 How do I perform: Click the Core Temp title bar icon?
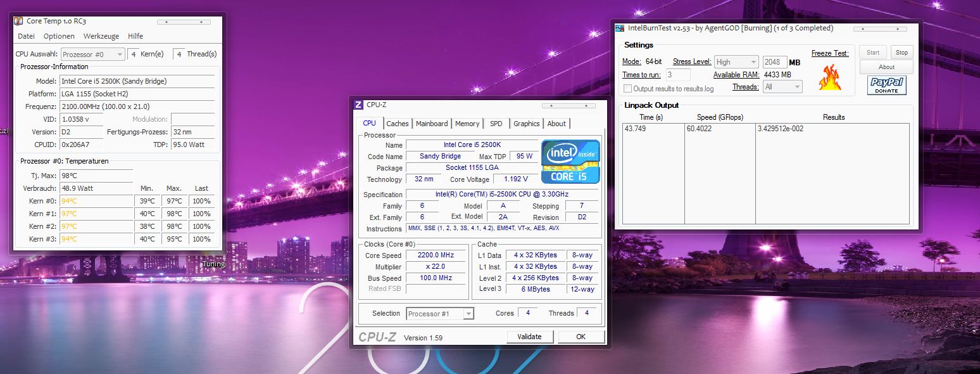[x=19, y=21]
